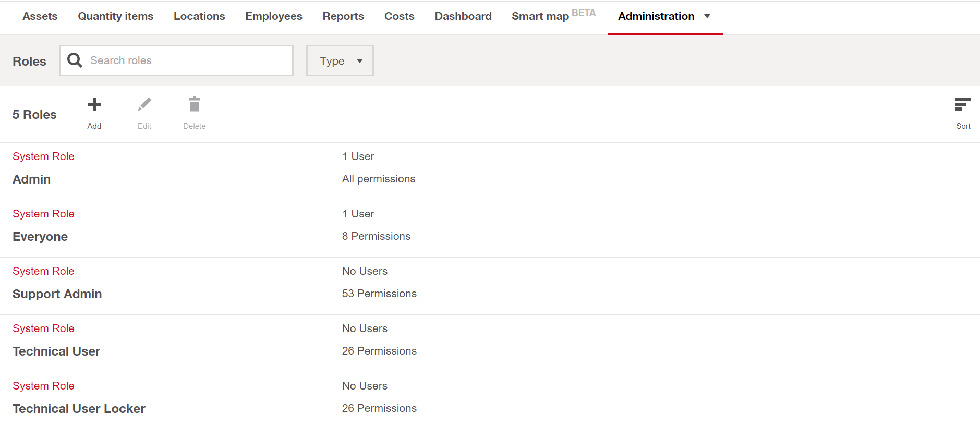Go to the Locations tab
The image size is (980, 426).
(199, 16)
